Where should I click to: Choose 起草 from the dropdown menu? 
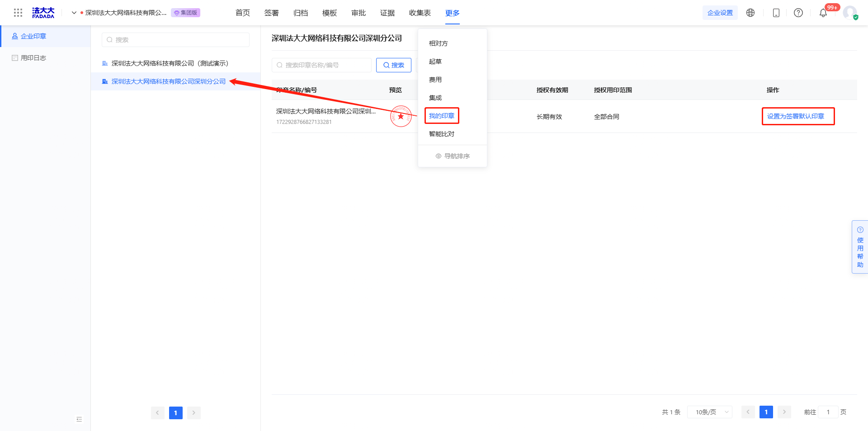click(453, 62)
